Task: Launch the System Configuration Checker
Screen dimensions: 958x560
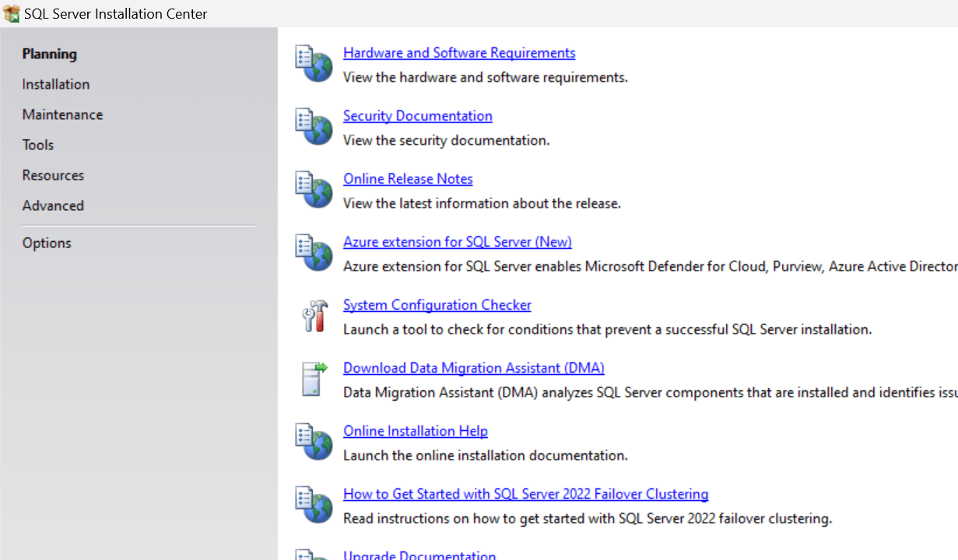Action: pos(437,305)
